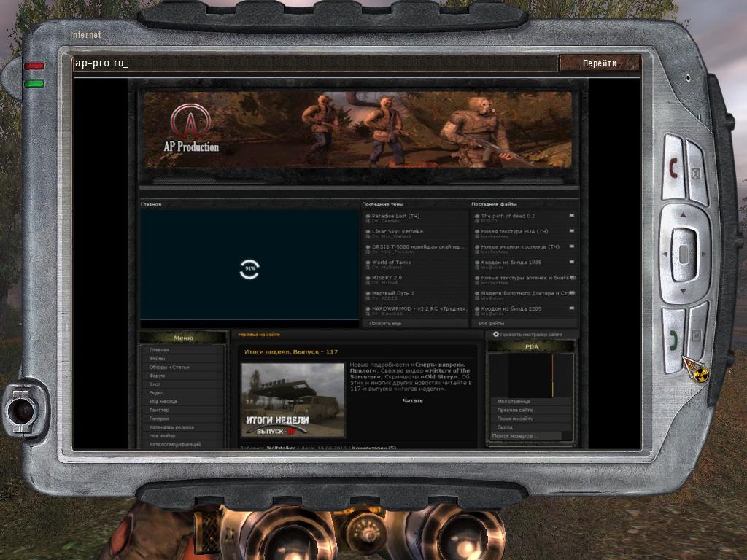Click the flag icon beside Новые иконки костюмов (ТЧ)
The width and height of the screenshot is (747, 560).
point(572,246)
